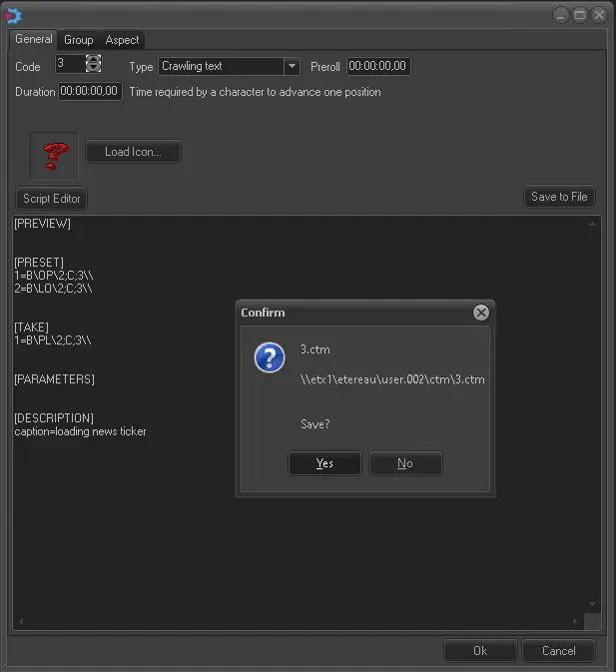Decrease the Code value with down arrow
The width and height of the screenshot is (616, 672).
point(94,68)
